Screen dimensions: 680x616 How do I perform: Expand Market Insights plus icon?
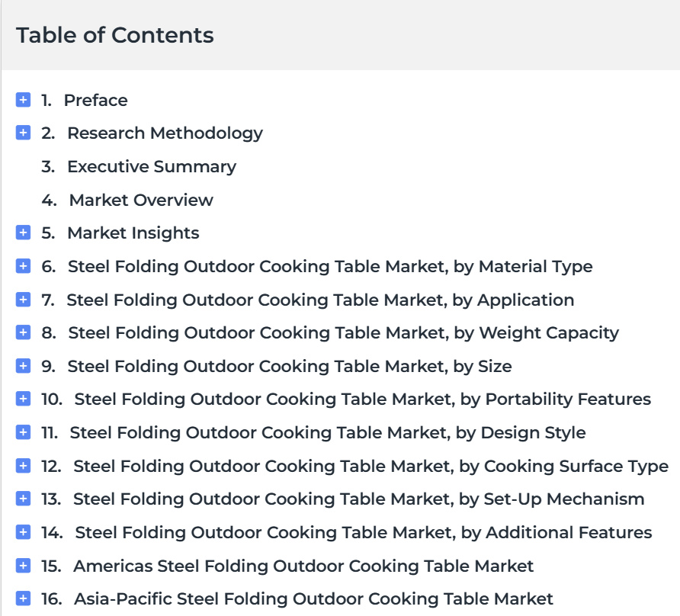tap(23, 233)
